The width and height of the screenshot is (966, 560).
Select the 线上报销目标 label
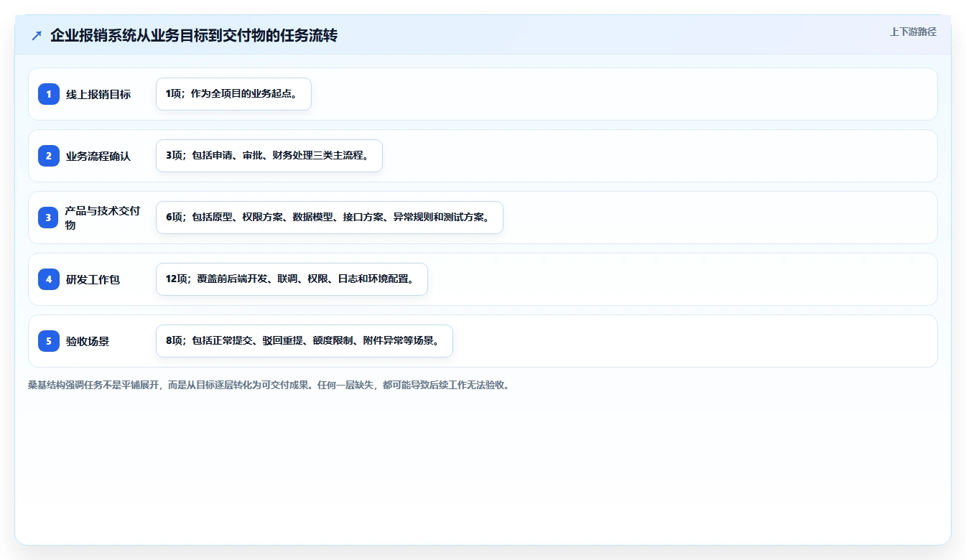click(98, 94)
